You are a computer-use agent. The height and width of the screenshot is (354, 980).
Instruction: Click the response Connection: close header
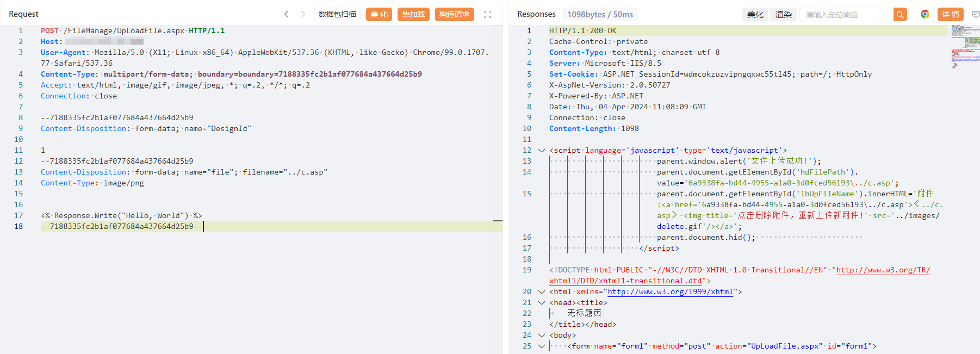[x=587, y=118]
